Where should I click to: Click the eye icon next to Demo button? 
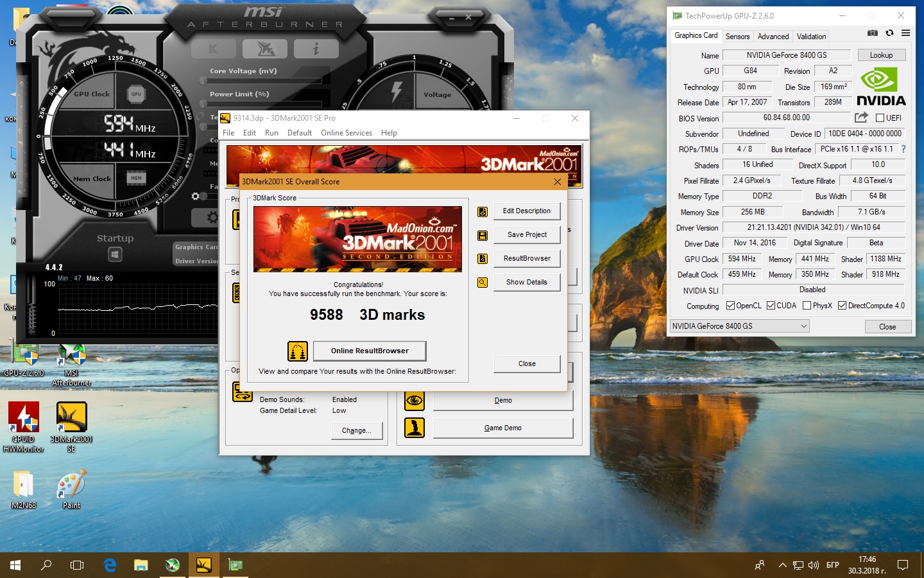[415, 401]
